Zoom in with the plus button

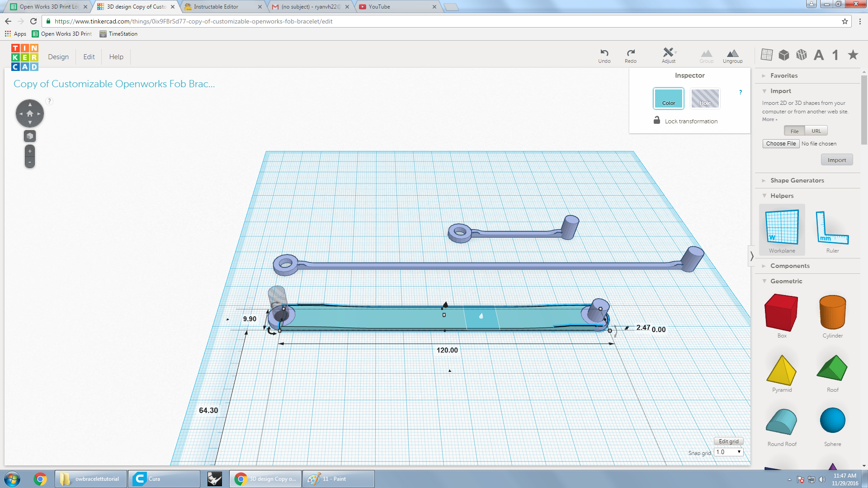coord(30,151)
